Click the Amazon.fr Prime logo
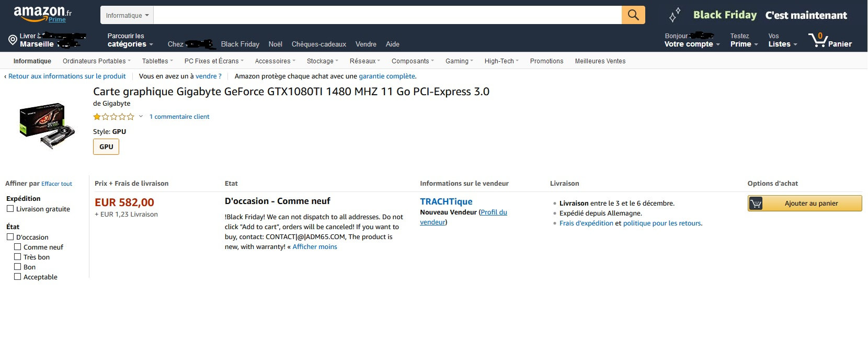Viewport: 868px width, 339px height. [42, 15]
